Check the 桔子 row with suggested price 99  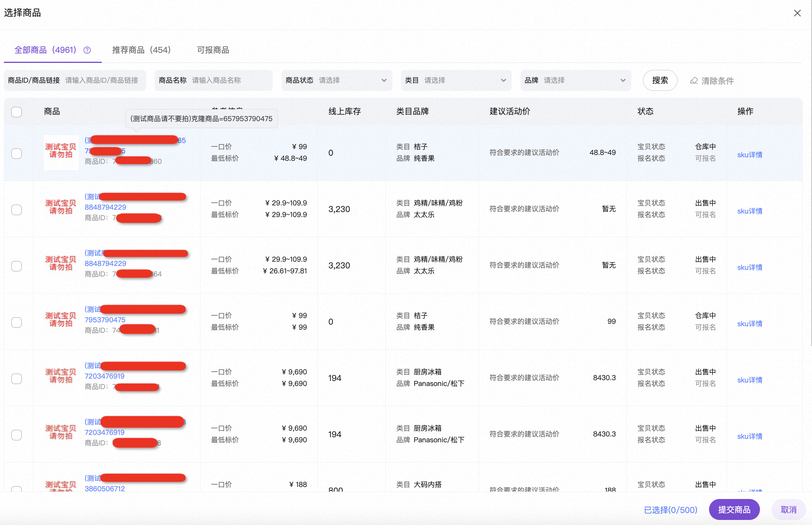[x=17, y=322]
